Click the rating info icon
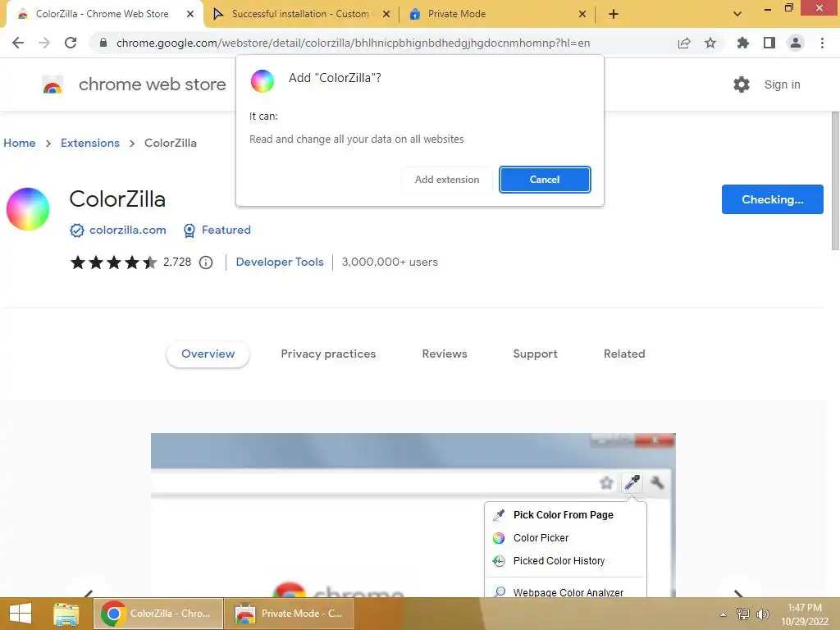This screenshot has width=840, height=630. point(206,262)
